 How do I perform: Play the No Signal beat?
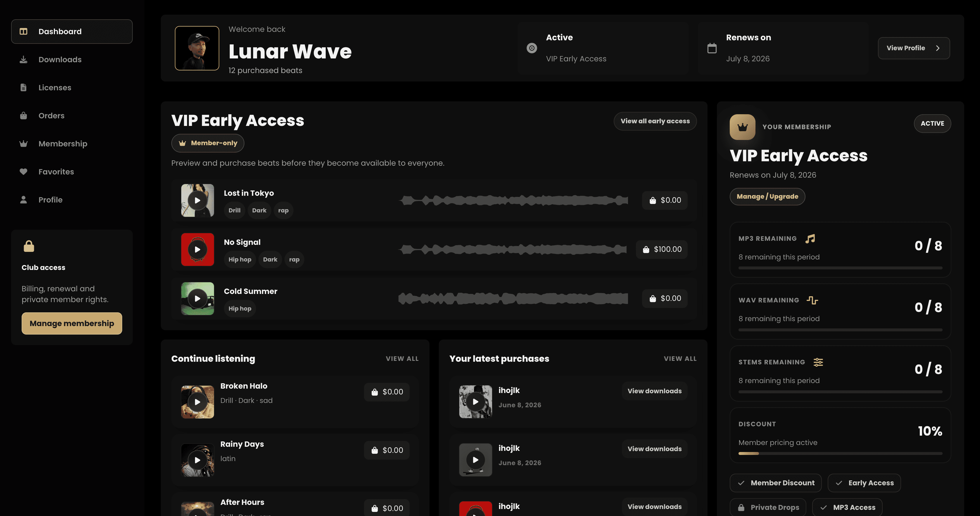click(197, 250)
